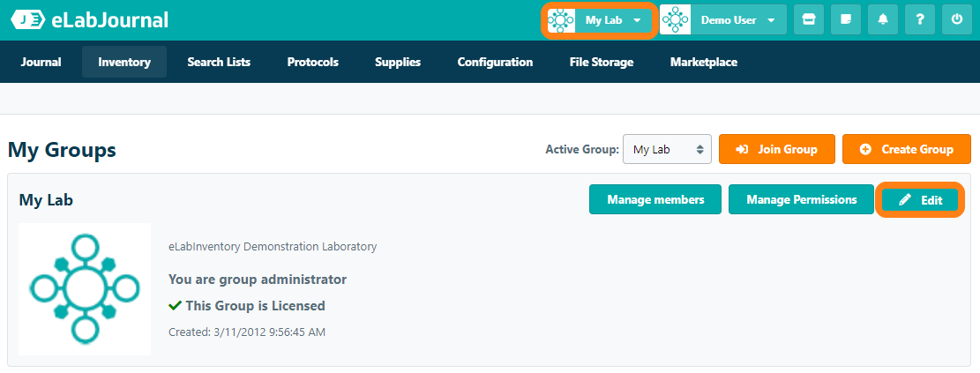Image resolution: width=980 pixels, height=373 pixels.
Task: Go to the Configuration menu
Action: pyautogui.click(x=495, y=62)
